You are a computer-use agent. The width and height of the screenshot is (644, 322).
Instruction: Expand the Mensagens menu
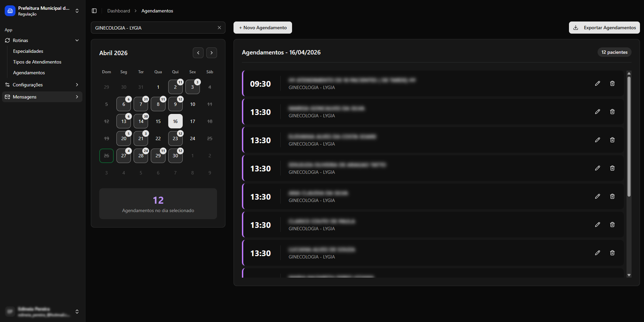(x=42, y=97)
